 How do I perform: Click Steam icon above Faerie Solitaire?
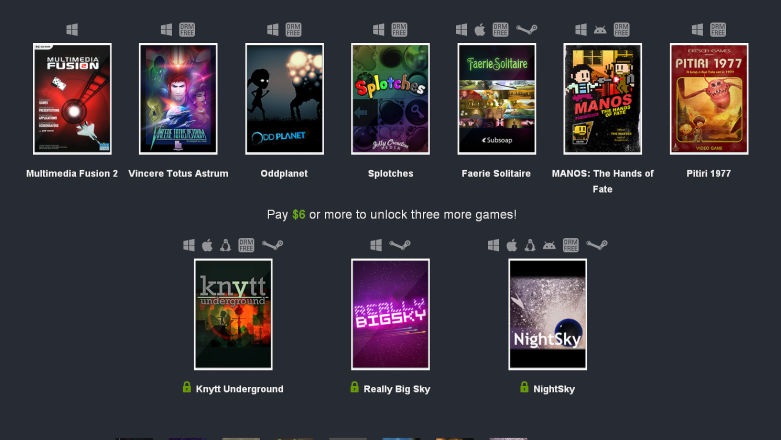(526, 30)
